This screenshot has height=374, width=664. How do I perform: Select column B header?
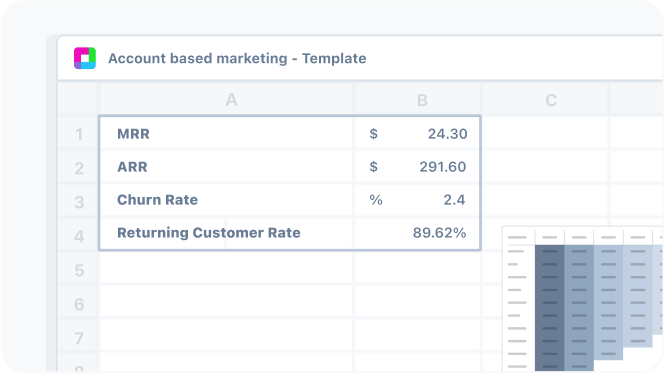coord(418,100)
